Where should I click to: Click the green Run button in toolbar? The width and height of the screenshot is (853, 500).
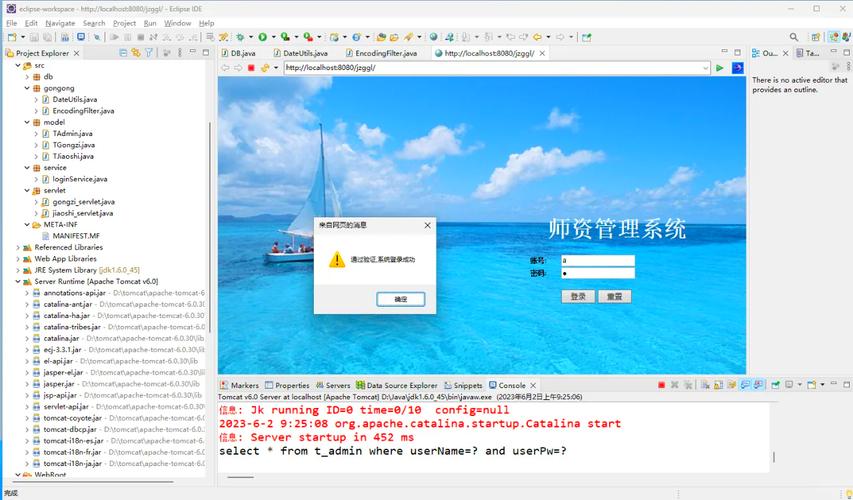click(263, 37)
